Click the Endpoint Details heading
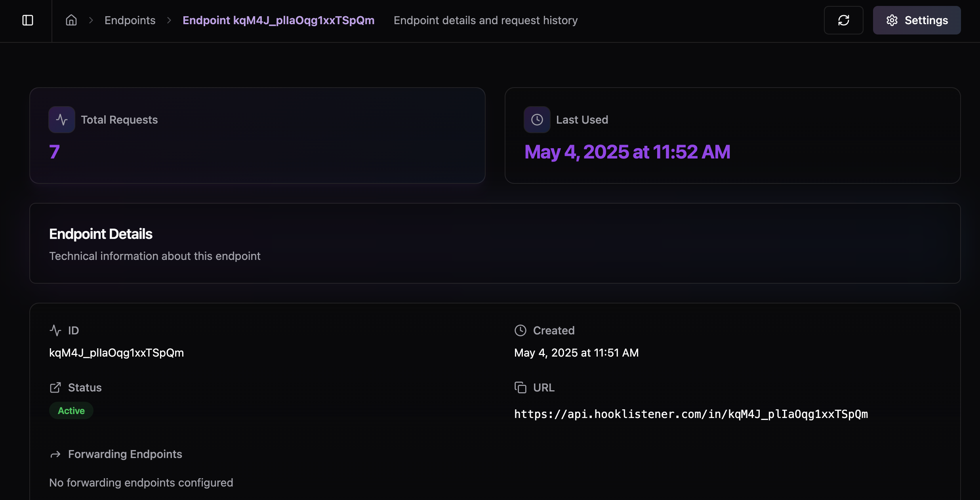980x500 pixels. pos(101,234)
